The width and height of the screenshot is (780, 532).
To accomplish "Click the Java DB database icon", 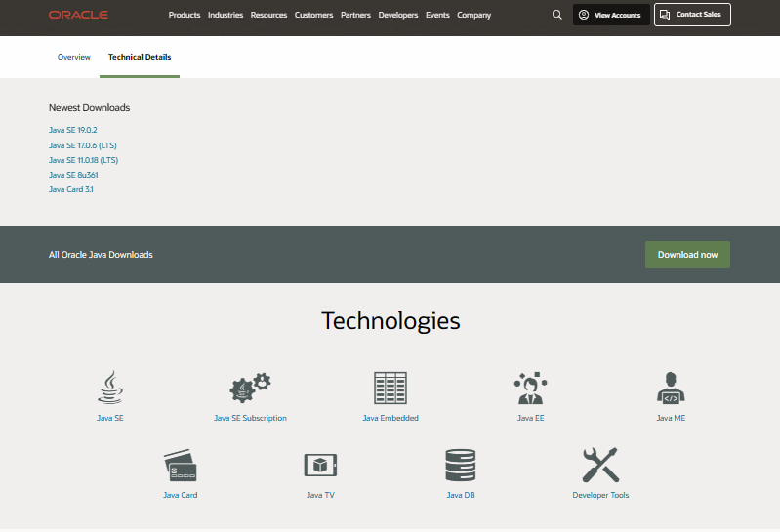I will pos(461,465).
